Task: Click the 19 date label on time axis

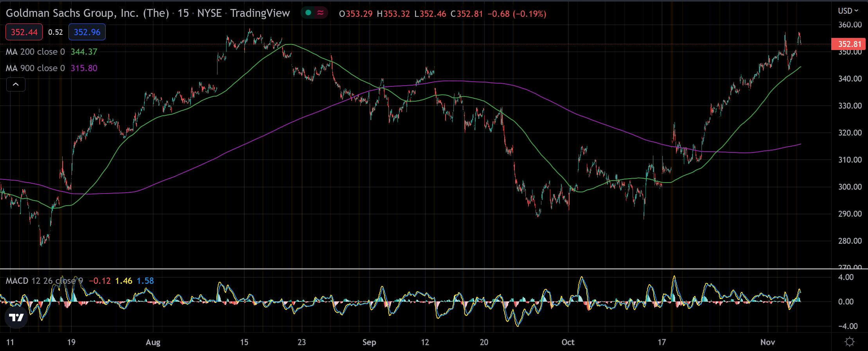Action: click(x=71, y=342)
